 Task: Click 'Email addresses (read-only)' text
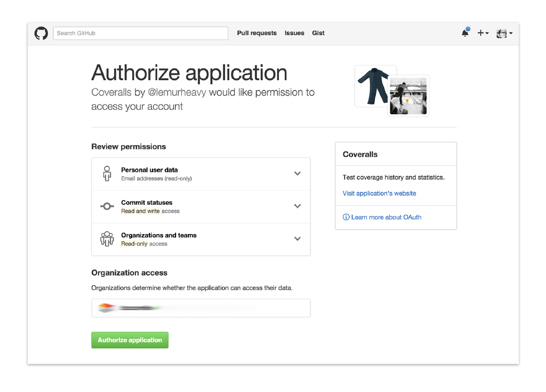(156, 179)
